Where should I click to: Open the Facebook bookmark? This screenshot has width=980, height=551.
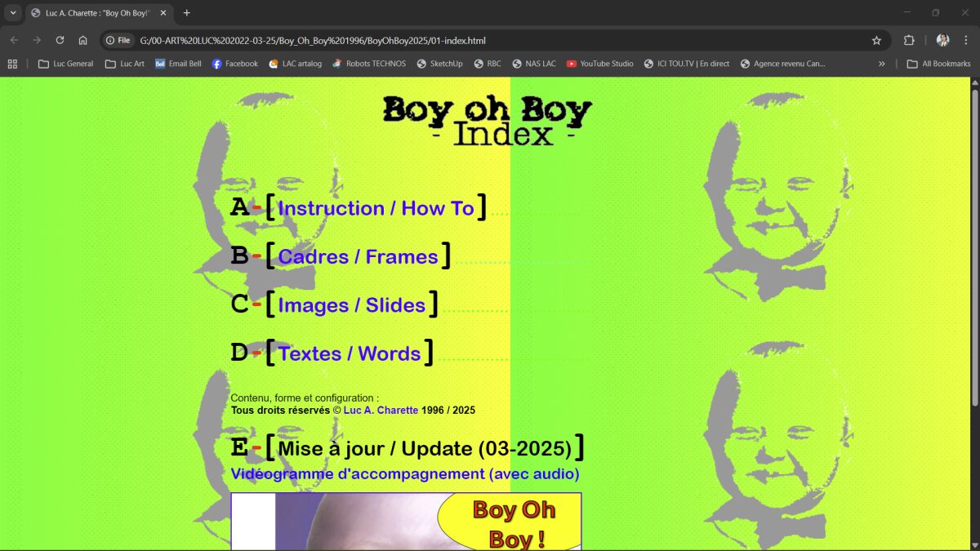coord(234,63)
